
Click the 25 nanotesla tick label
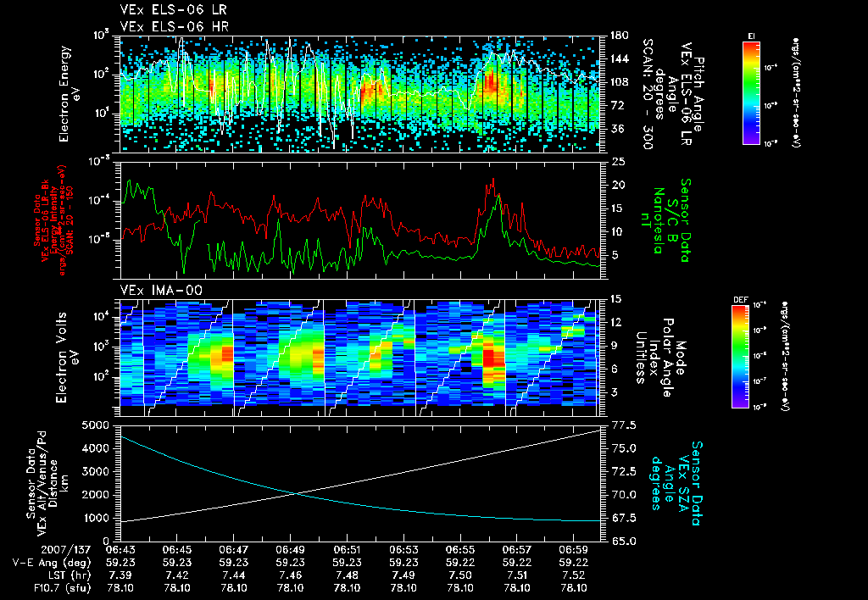pyautogui.click(x=618, y=162)
